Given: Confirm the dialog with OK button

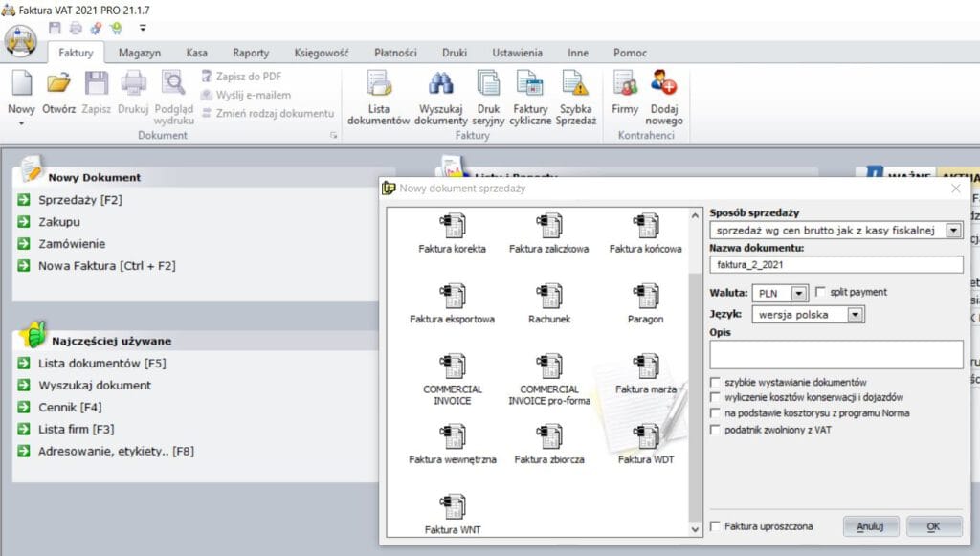Looking at the screenshot, I should pyautogui.click(x=933, y=526).
